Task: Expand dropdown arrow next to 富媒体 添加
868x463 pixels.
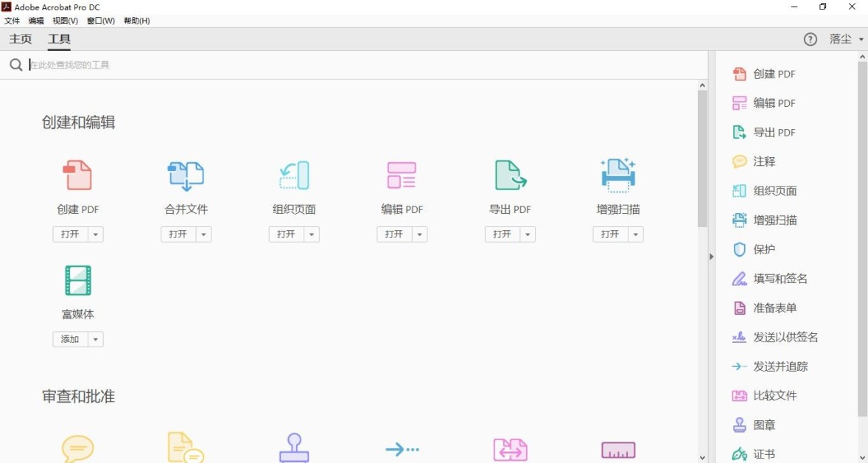Action: point(95,339)
